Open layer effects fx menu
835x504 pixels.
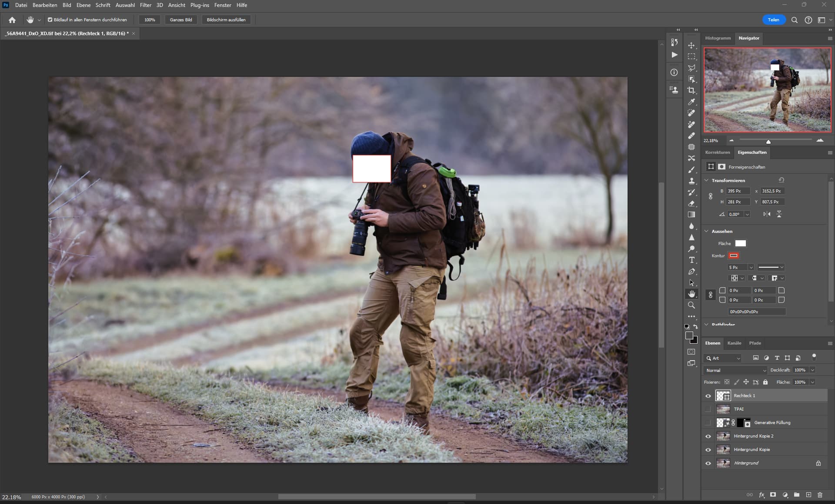pyautogui.click(x=762, y=495)
